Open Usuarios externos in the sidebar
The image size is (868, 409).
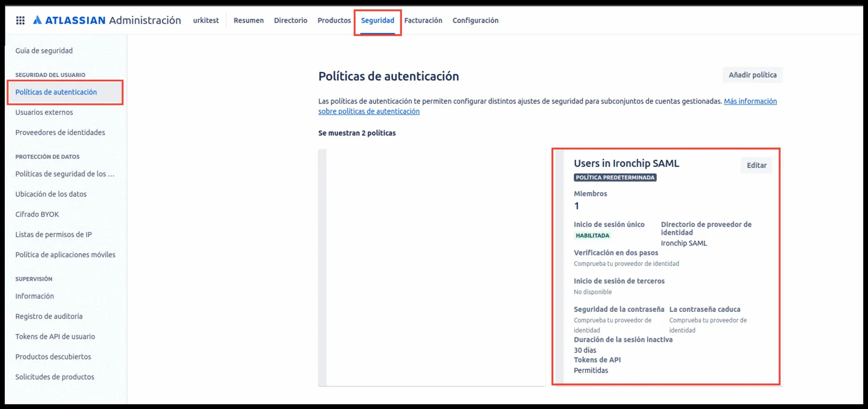[44, 112]
